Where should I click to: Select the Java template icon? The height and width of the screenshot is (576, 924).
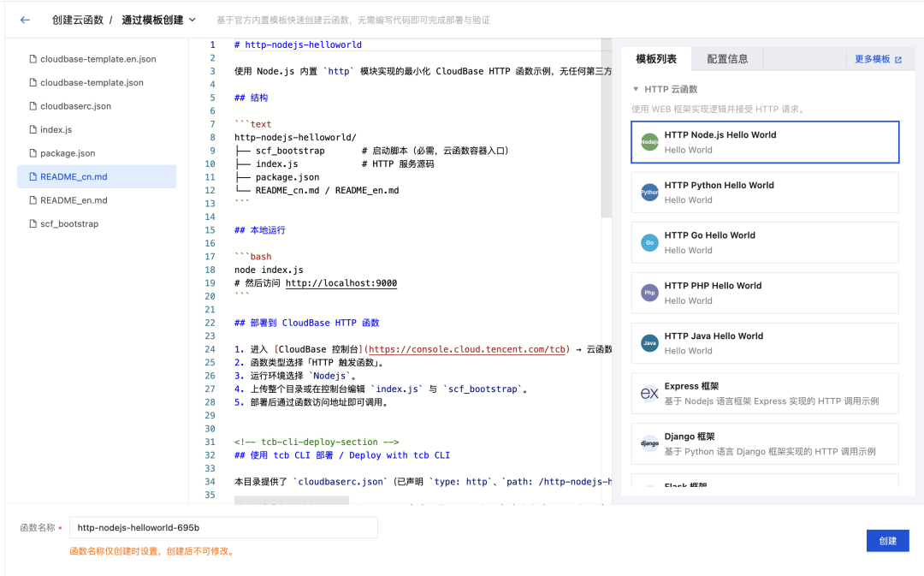[x=649, y=343]
